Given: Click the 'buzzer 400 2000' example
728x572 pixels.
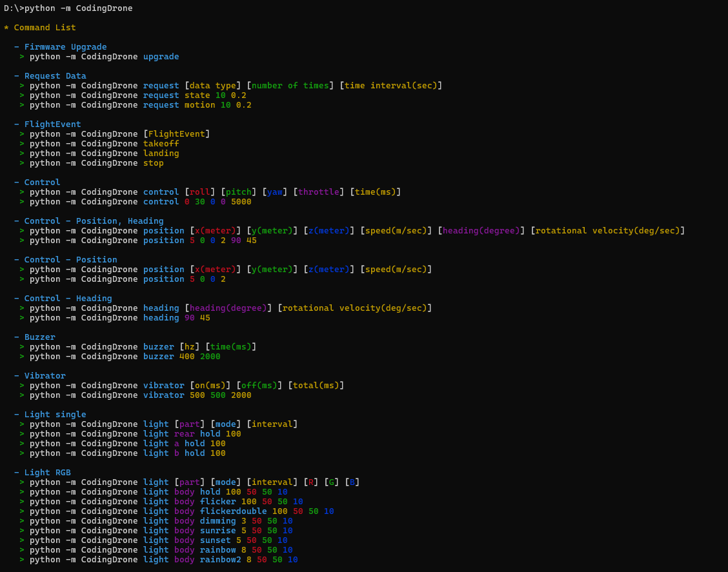Looking at the screenshot, I should pyautogui.click(x=181, y=357).
